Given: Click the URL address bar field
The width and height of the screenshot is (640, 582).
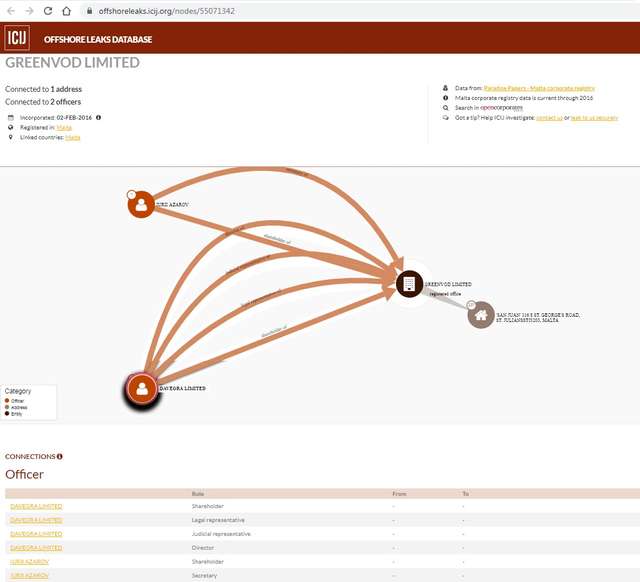Looking at the screenshot, I should [300, 10].
